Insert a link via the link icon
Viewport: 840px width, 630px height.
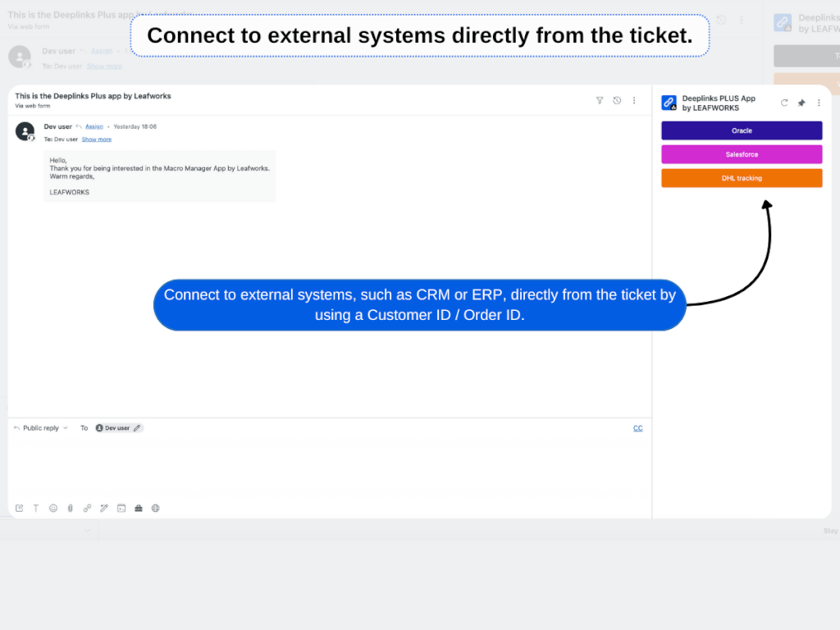coord(88,508)
